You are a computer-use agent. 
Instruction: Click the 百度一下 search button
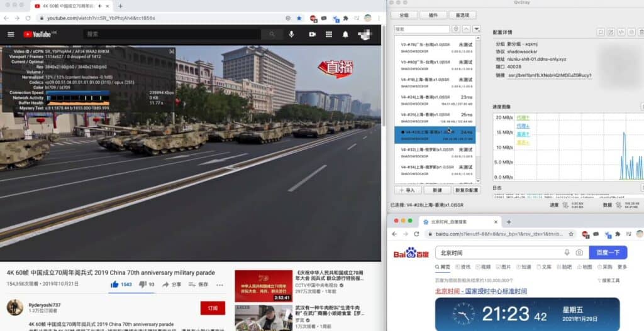click(608, 252)
